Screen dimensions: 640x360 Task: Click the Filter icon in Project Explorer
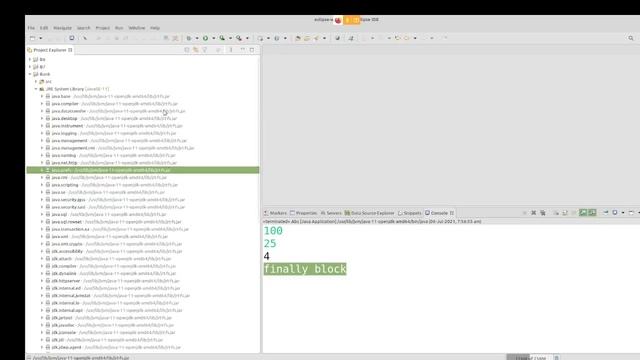click(205, 50)
